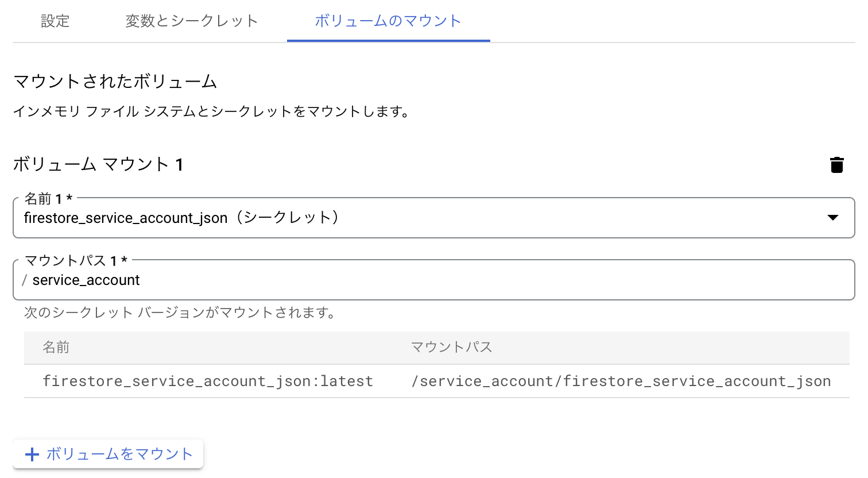Click the マウントパス 1 input field
Viewport: 868px width, 478px height.
[402, 280]
